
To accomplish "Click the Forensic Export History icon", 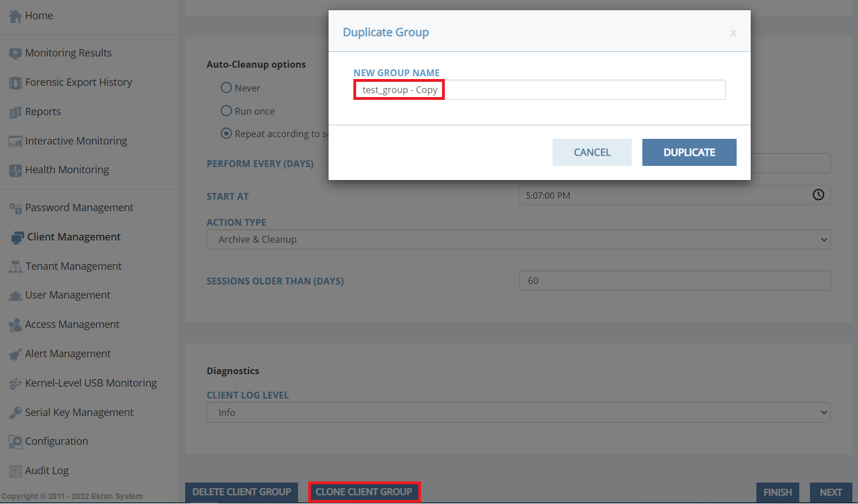I will (x=15, y=83).
